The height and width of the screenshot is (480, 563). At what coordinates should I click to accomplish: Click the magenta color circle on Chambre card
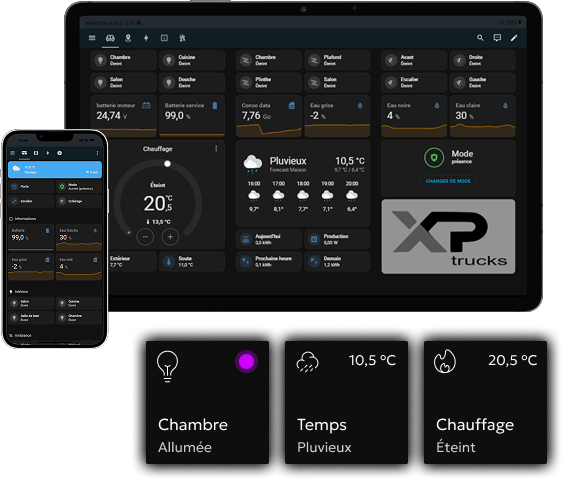[246, 362]
